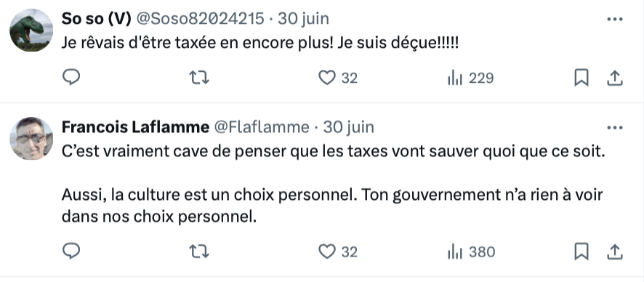
Task: Like the tweet about being taxed more
Action: point(338,78)
